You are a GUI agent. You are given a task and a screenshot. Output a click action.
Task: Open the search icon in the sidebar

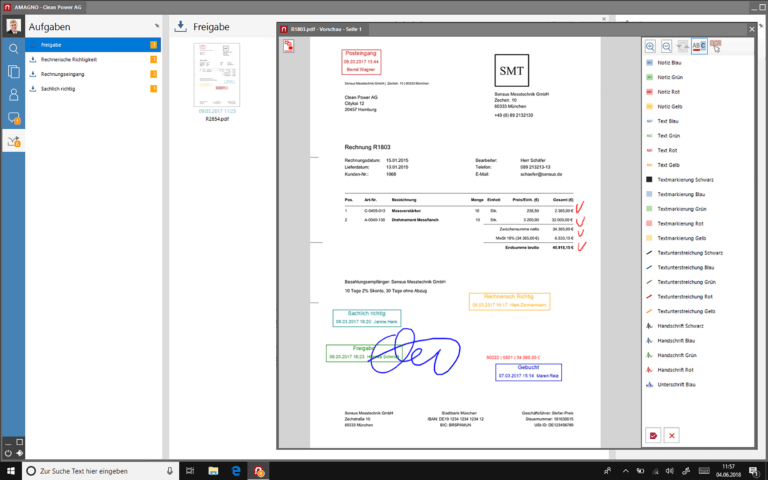[x=14, y=48]
